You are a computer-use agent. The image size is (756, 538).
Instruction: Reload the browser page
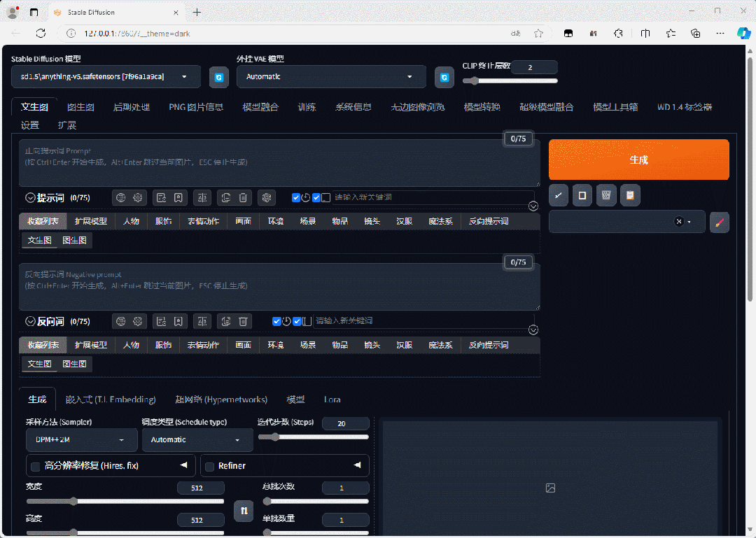point(41,34)
